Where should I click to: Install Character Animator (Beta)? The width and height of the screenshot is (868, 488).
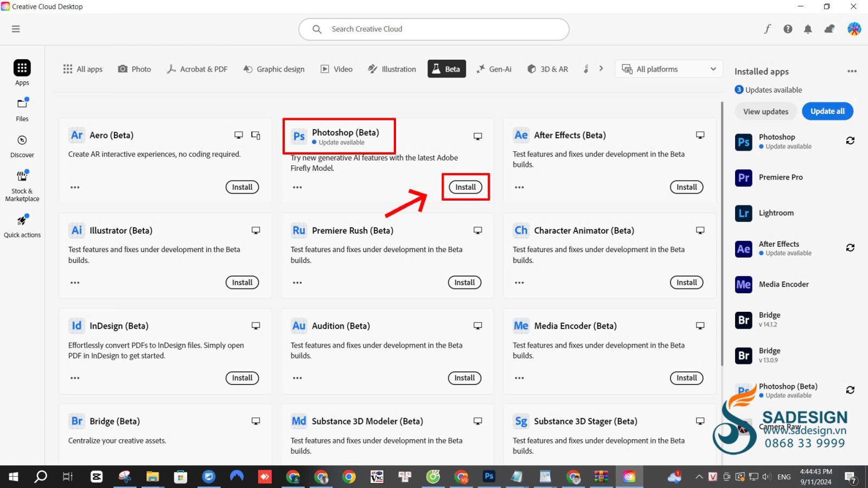tap(687, 282)
